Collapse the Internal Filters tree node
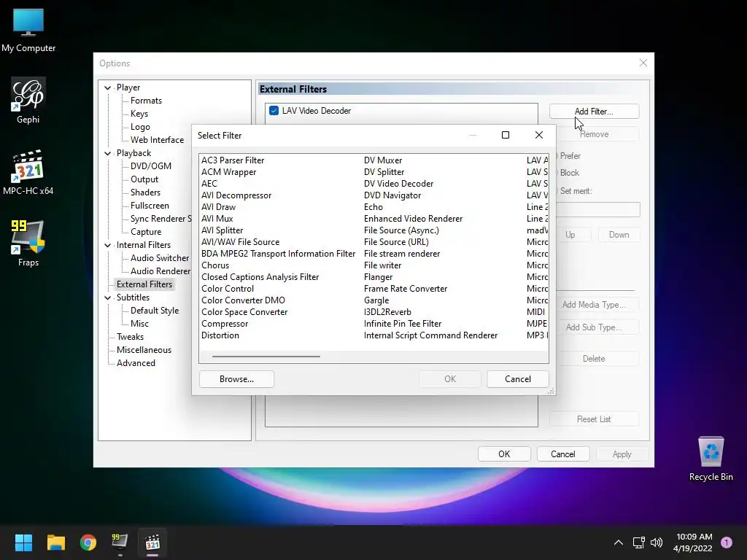 click(108, 245)
